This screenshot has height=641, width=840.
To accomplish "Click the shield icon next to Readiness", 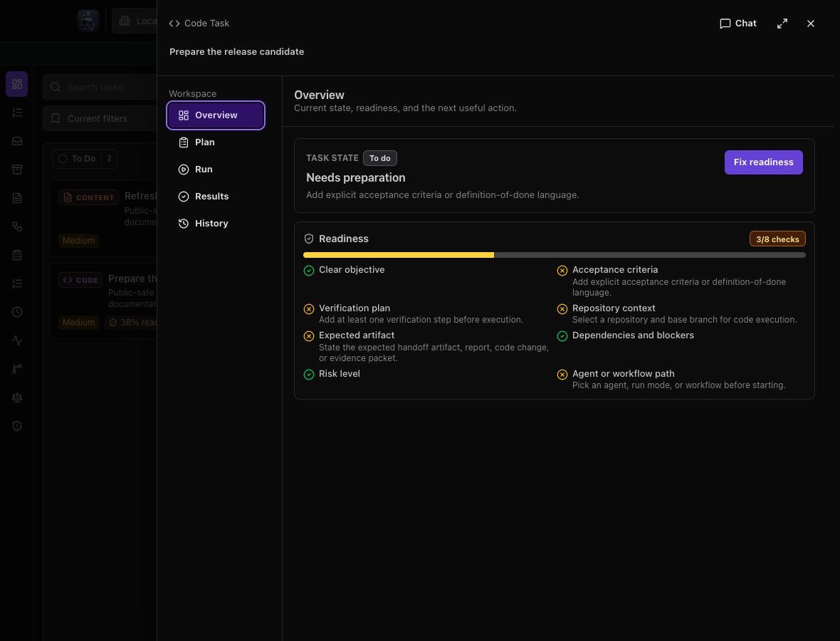I will point(308,239).
